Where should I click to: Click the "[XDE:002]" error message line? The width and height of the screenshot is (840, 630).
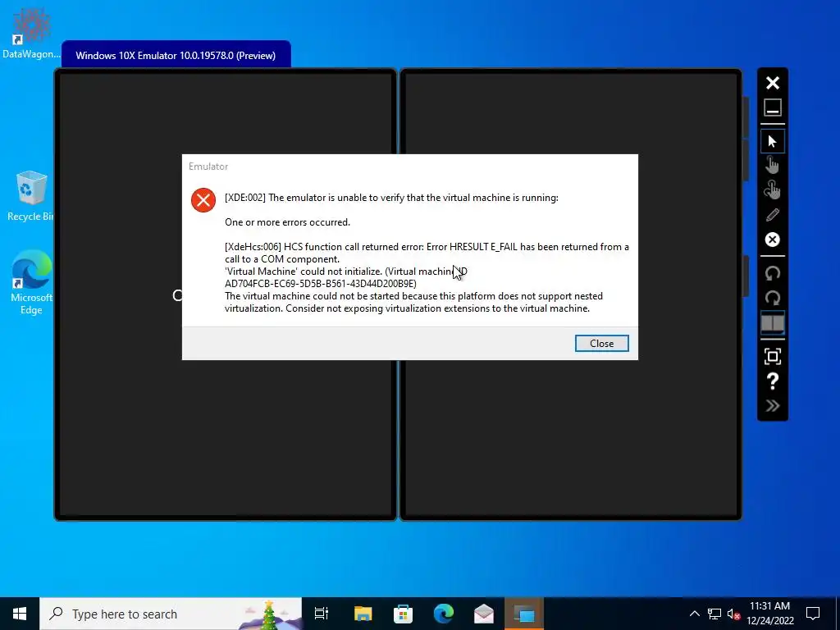point(391,198)
